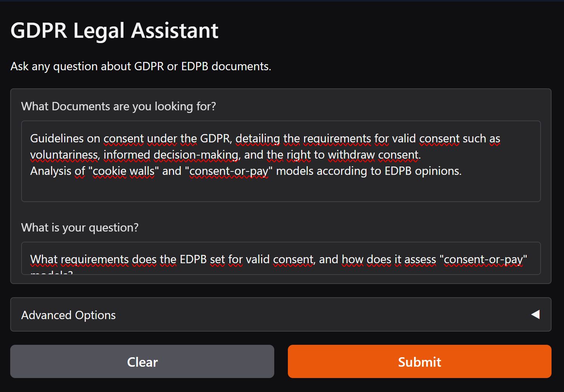Click the Advanced Options label text
The width and height of the screenshot is (564, 392).
pyautogui.click(x=68, y=315)
